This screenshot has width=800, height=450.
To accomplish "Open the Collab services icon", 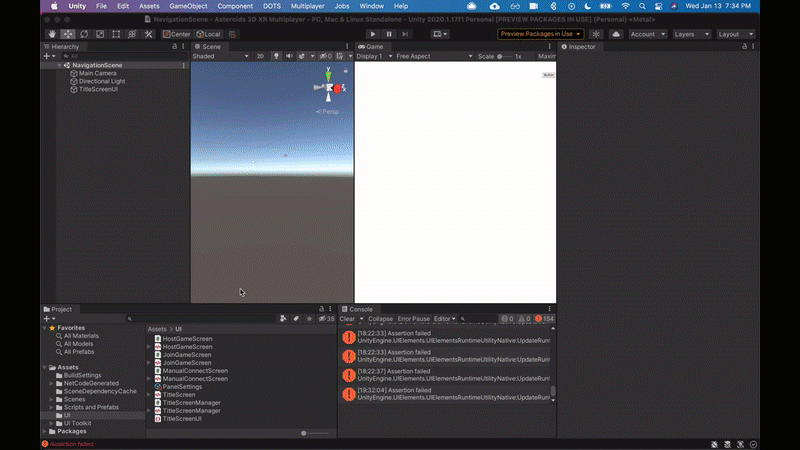I will (596, 34).
